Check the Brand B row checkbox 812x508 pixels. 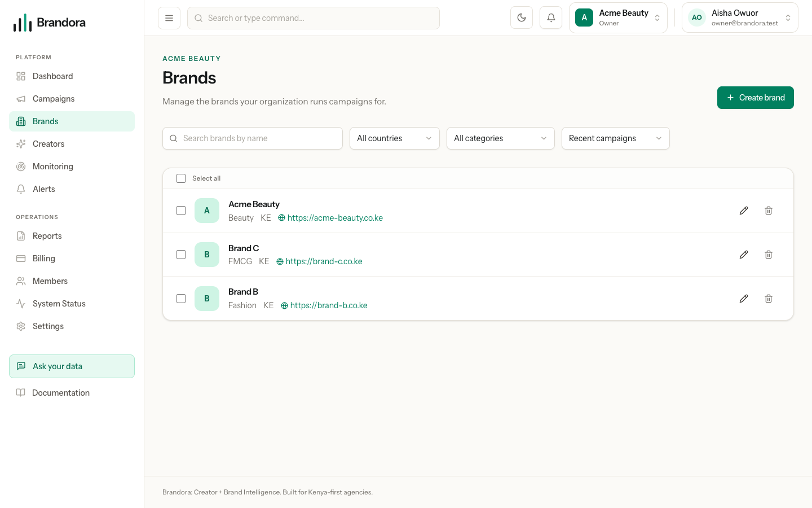click(181, 299)
